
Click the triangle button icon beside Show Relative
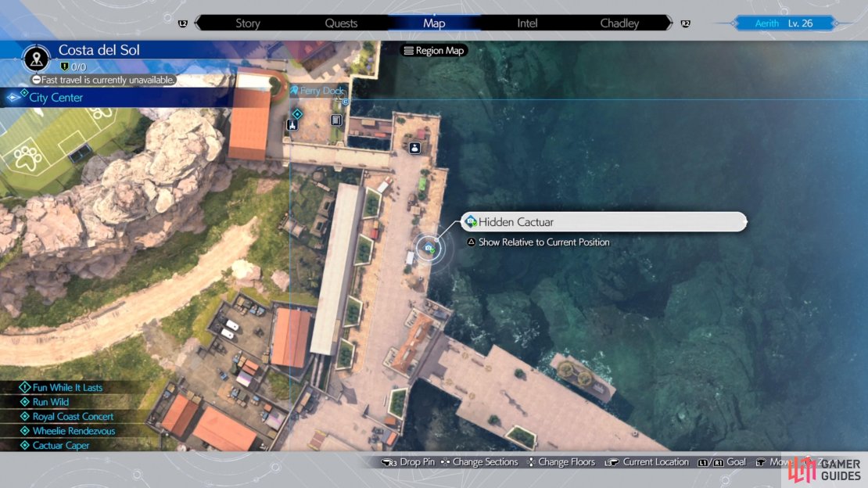point(471,242)
